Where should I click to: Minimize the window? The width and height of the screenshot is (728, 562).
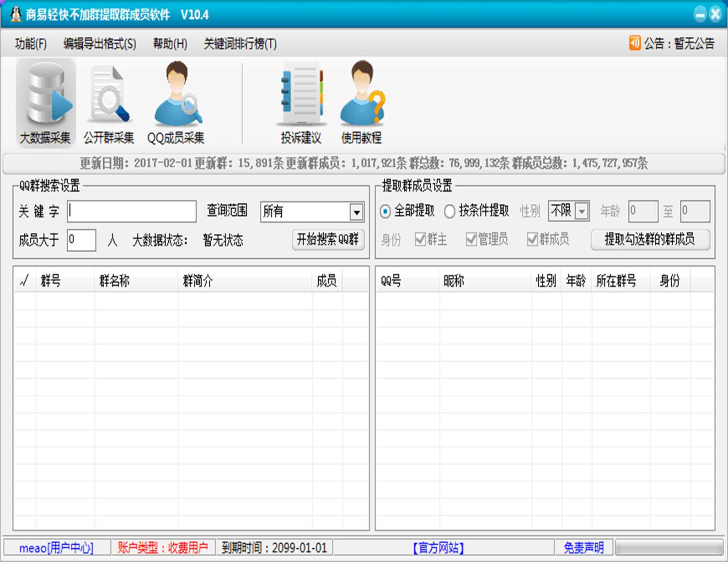700,15
